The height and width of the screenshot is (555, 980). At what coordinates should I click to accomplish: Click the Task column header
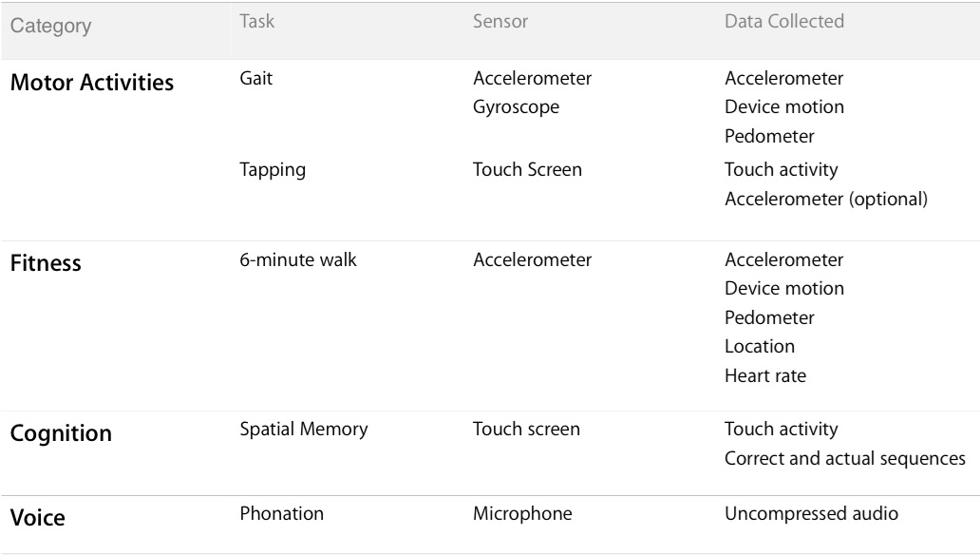pos(257,21)
